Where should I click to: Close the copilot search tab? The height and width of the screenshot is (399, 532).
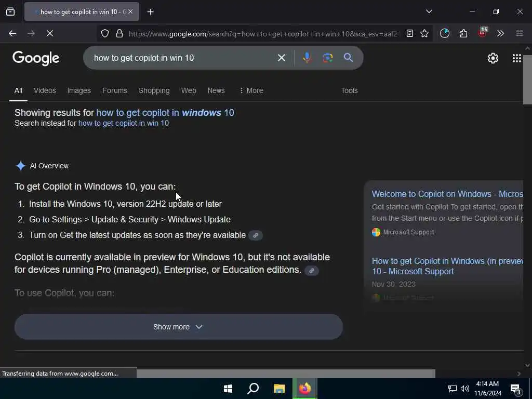point(130,11)
